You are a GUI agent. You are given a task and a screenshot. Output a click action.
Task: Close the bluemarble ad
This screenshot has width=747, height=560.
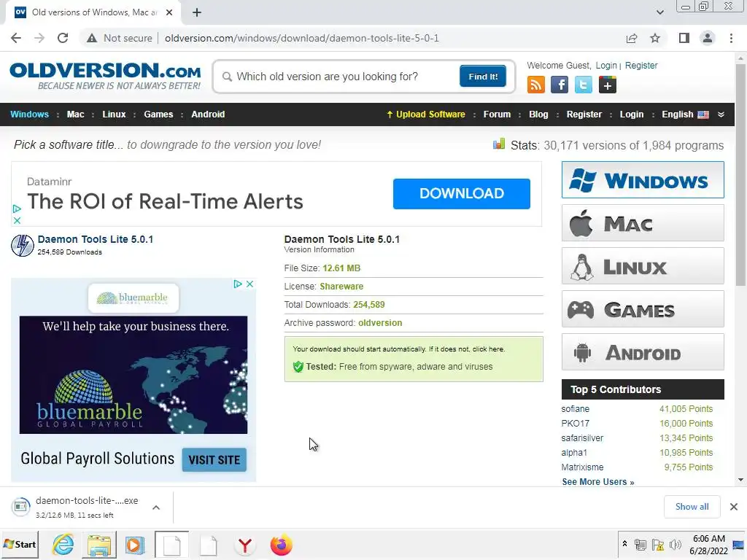[249, 284]
